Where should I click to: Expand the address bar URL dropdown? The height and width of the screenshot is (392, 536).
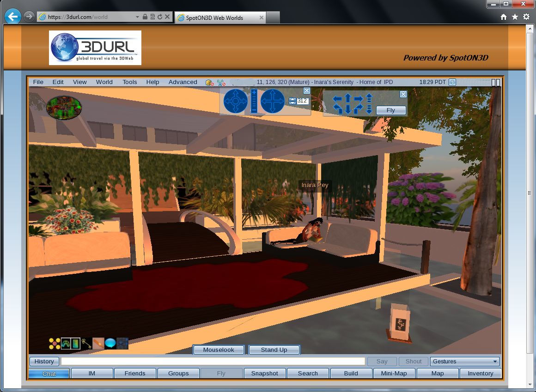click(x=137, y=17)
